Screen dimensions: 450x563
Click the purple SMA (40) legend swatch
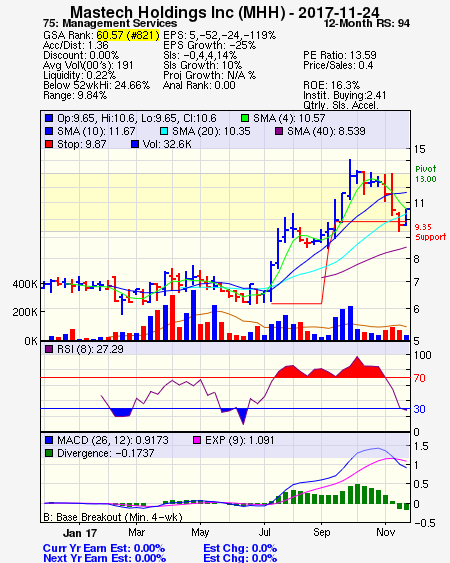point(279,131)
